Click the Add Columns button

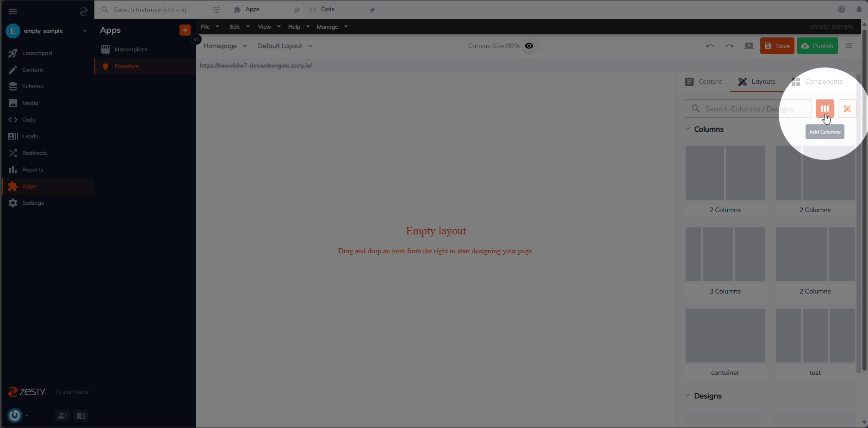(825, 109)
